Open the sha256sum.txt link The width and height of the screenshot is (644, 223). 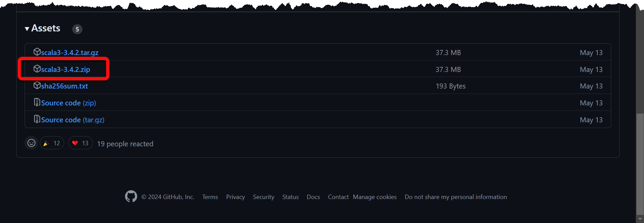tap(65, 86)
